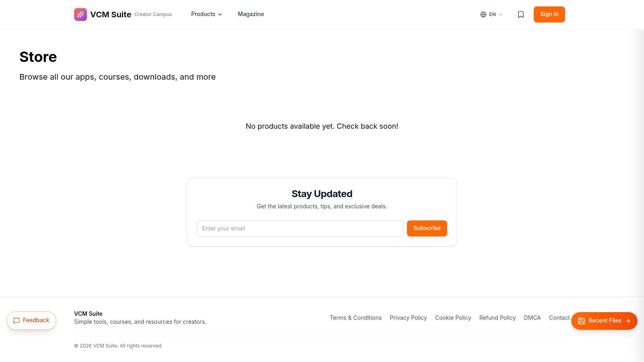Click the email subscription input field
This screenshot has width=644, height=362.
[300, 228]
